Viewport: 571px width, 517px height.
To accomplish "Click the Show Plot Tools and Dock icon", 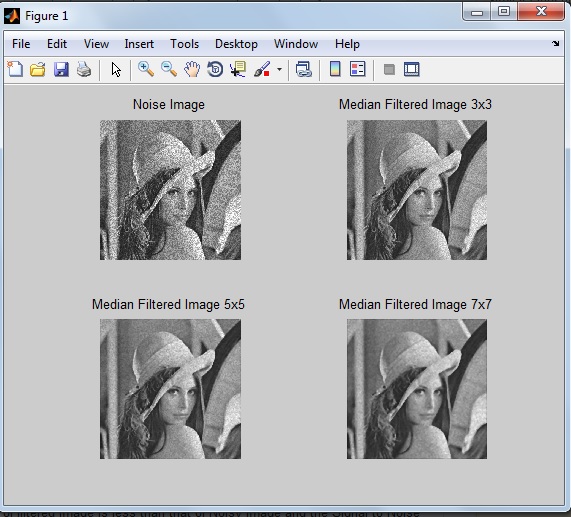I will [x=411, y=69].
